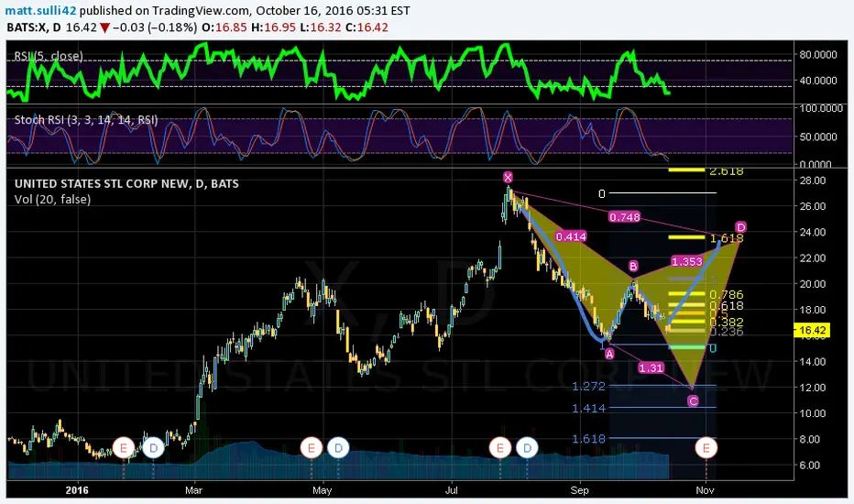Click the Nov time axis label
Image resolution: width=854 pixels, height=504 pixels.
pos(705,490)
